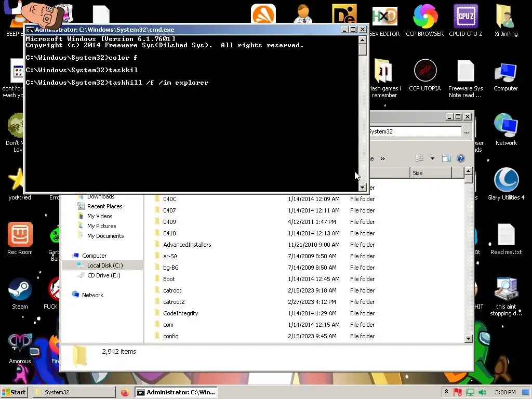The image size is (532, 399).
Task: Click the Show desktop button at taskbar end
Action: point(526,392)
